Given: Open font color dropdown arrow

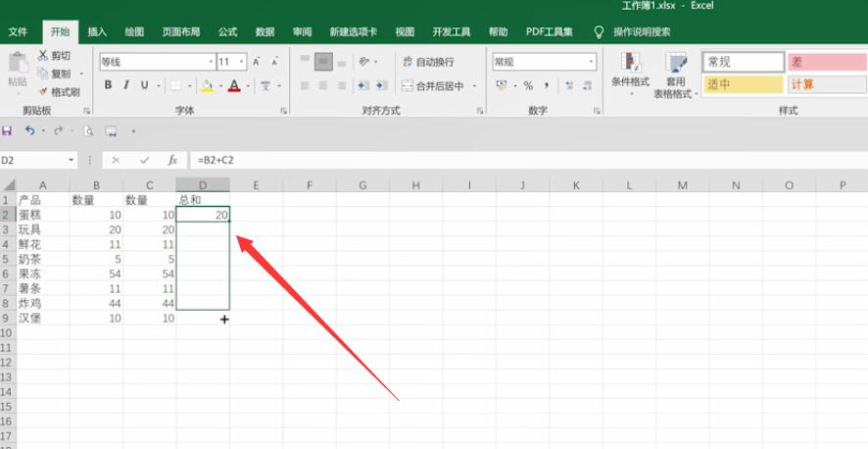Looking at the screenshot, I should click(248, 86).
